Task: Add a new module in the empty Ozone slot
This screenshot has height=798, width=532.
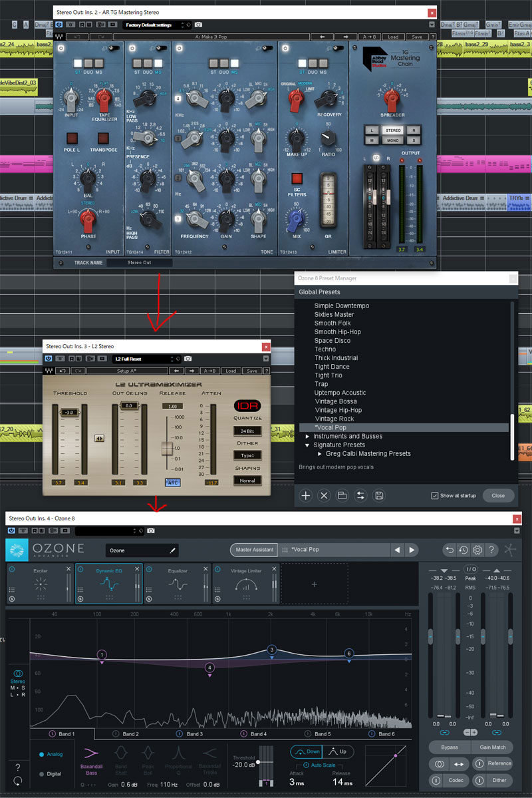Action: (x=315, y=584)
